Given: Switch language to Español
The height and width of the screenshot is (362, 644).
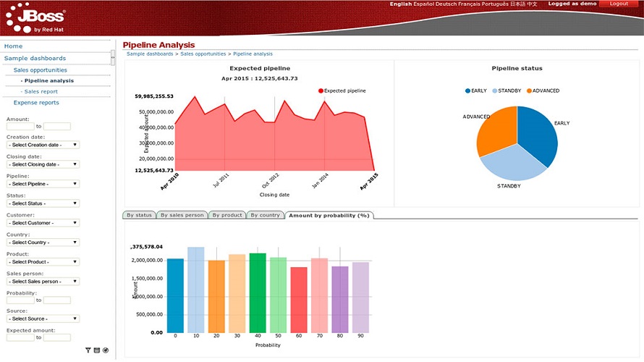Looking at the screenshot, I should 423,4.
